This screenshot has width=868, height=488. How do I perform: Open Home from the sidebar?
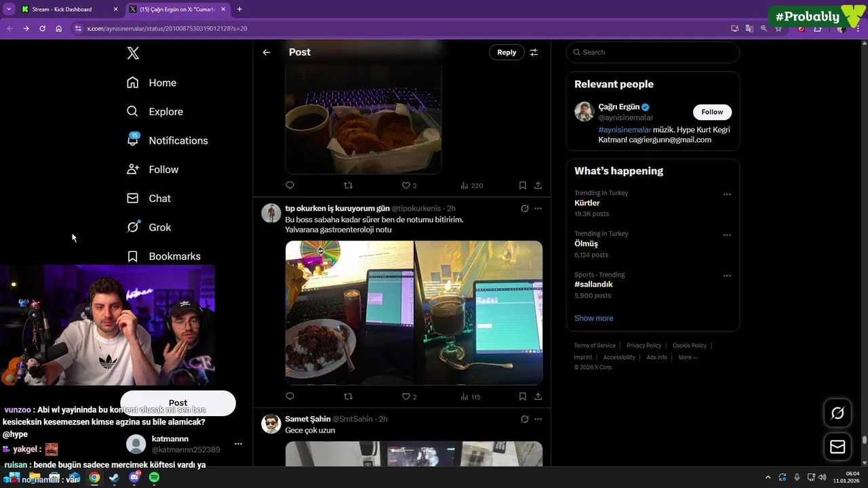click(x=151, y=83)
